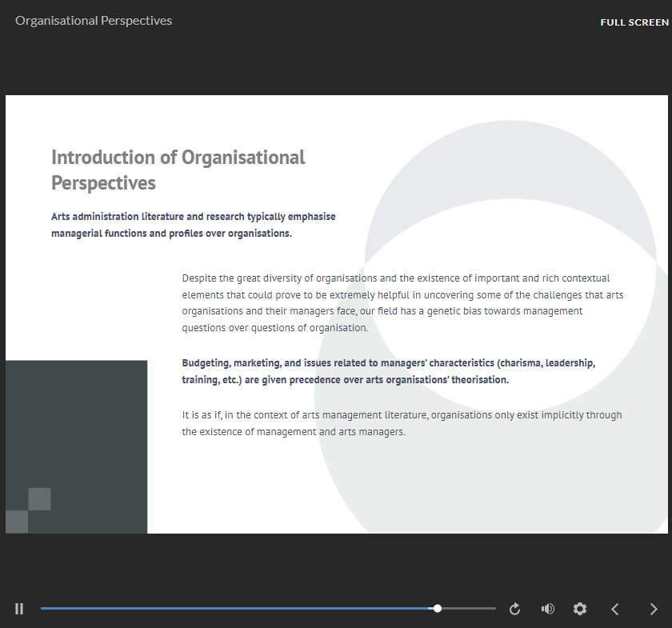This screenshot has height=628, width=672.
Task: Click the replay slide icon
Action: click(515, 609)
